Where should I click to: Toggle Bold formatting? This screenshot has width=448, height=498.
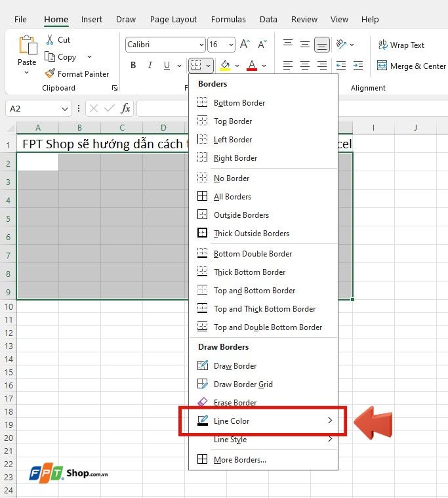(133, 66)
